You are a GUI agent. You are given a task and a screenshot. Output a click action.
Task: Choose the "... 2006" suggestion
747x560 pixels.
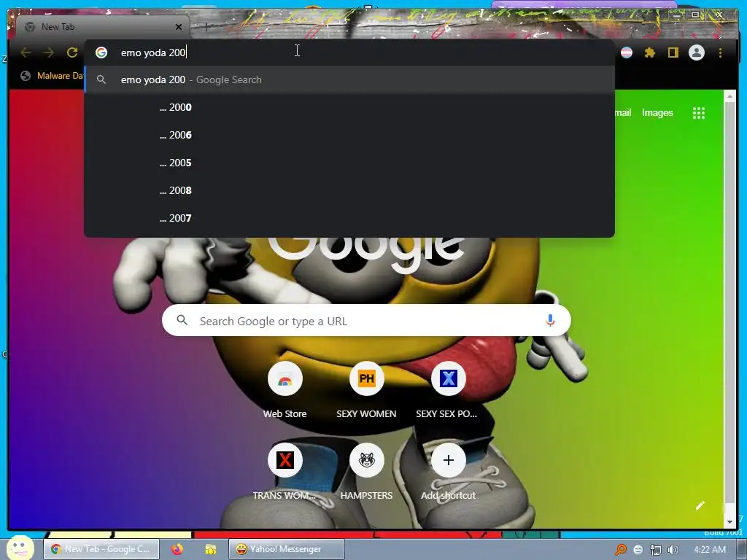tap(349, 135)
